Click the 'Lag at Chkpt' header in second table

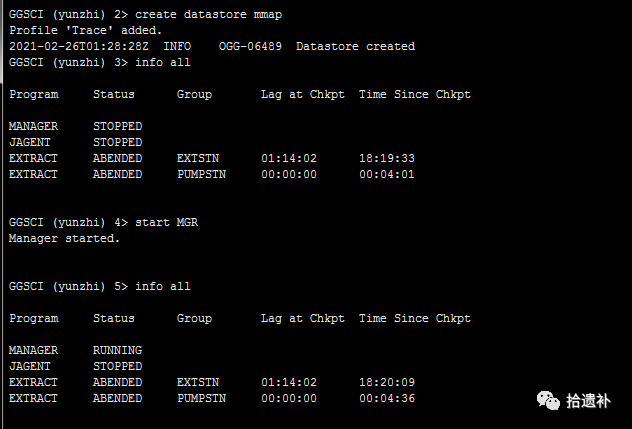pos(303,319)
